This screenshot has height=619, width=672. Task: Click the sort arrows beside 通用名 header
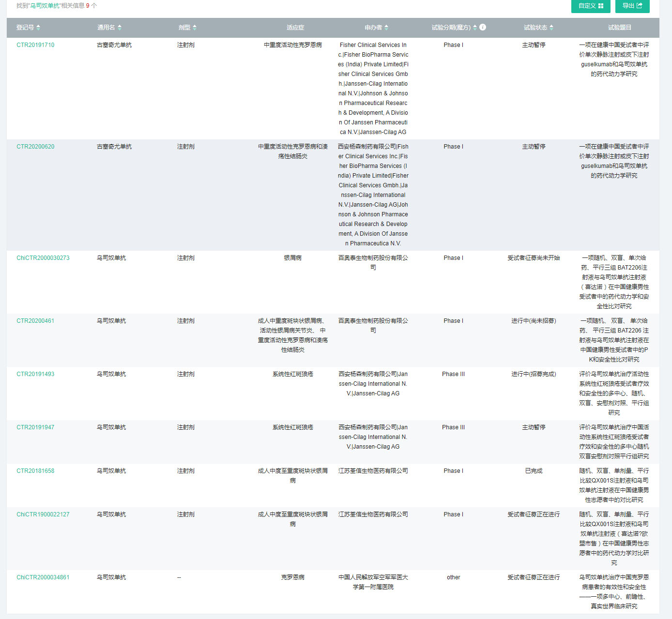coord(120,28)
